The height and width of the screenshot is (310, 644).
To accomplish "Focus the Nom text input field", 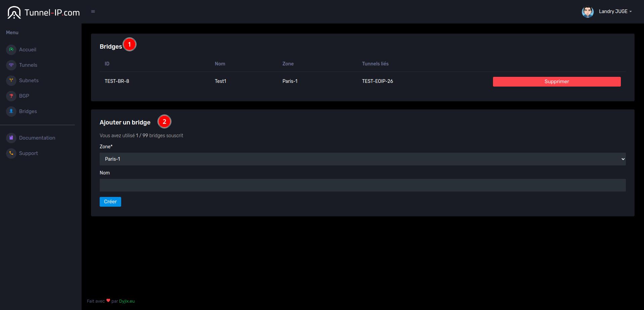I will [x=362, y=185].
